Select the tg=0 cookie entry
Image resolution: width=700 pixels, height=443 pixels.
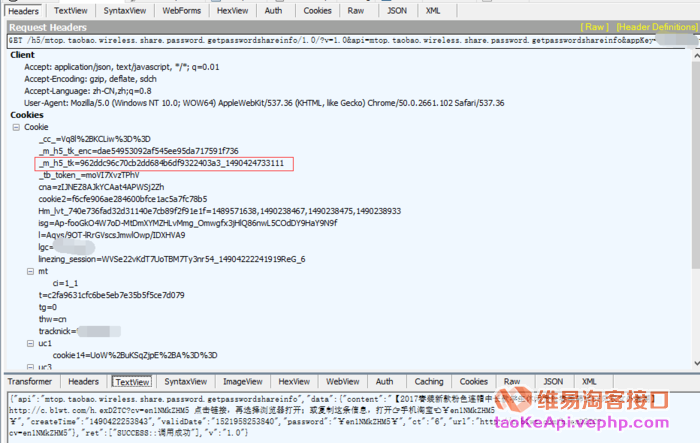tap(47, 307)
